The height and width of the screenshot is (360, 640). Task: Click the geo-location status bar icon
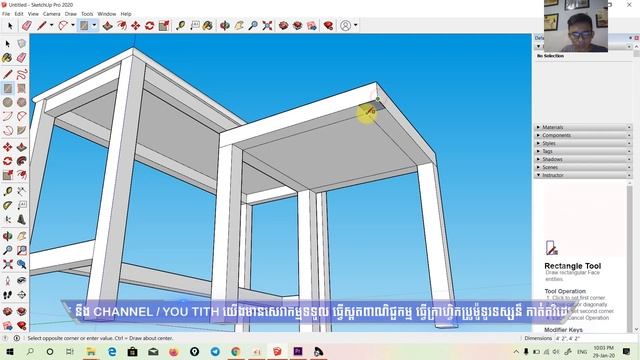click(x=5, y=338)
